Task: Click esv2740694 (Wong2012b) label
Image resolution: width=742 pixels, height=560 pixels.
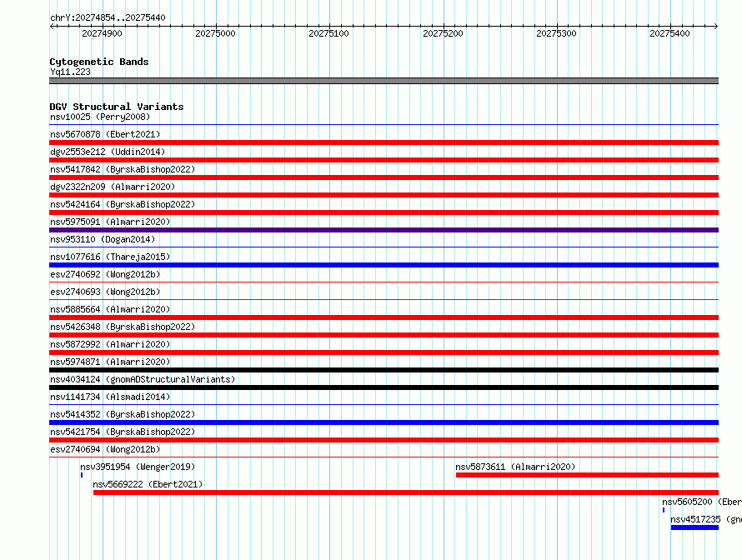Action: point(105,449)
